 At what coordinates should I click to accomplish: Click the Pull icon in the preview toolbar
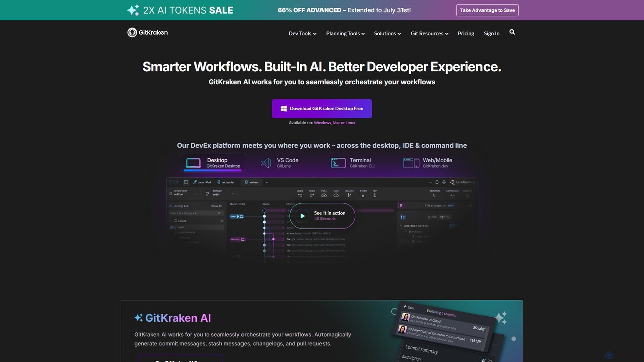(324, 195)
